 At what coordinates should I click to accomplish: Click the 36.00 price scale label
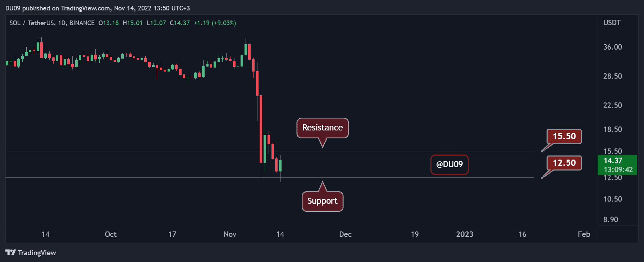(612, 47)
